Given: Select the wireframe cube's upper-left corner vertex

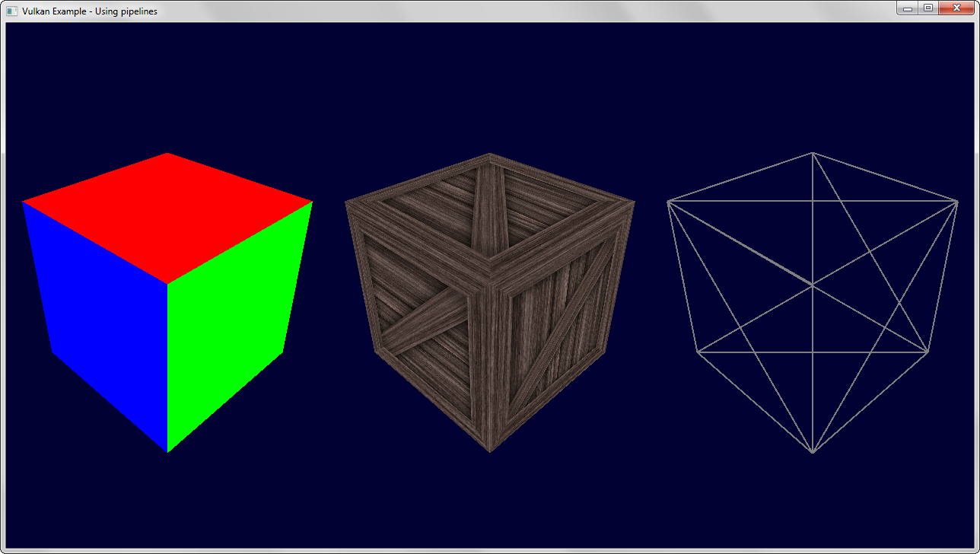Looking at the screenshot, I should (x=668, y=202).
